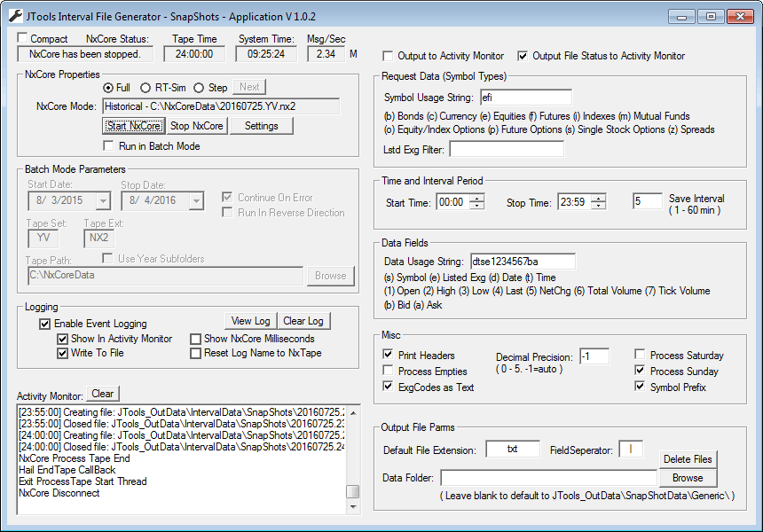
Task: Disable Write To File logging
Action: pyautogui.click(x=61, y=355)
